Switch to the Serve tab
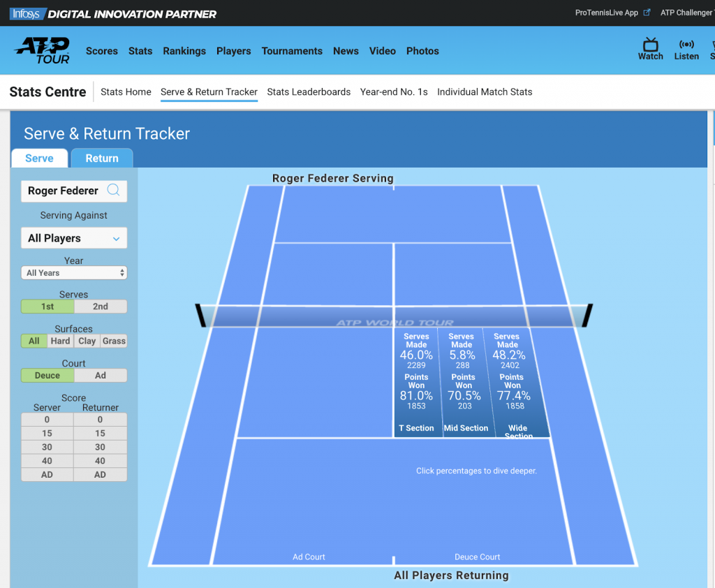 point(40,159)
